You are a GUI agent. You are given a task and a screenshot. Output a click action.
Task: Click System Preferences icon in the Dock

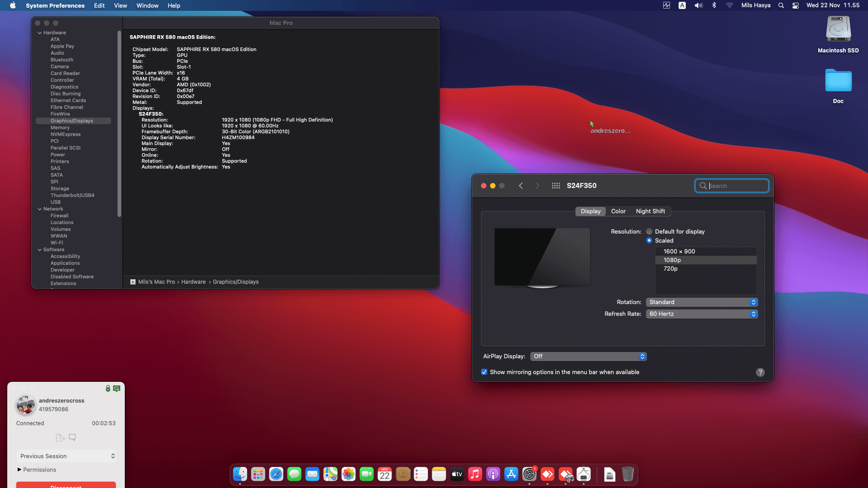click(529, 474)
